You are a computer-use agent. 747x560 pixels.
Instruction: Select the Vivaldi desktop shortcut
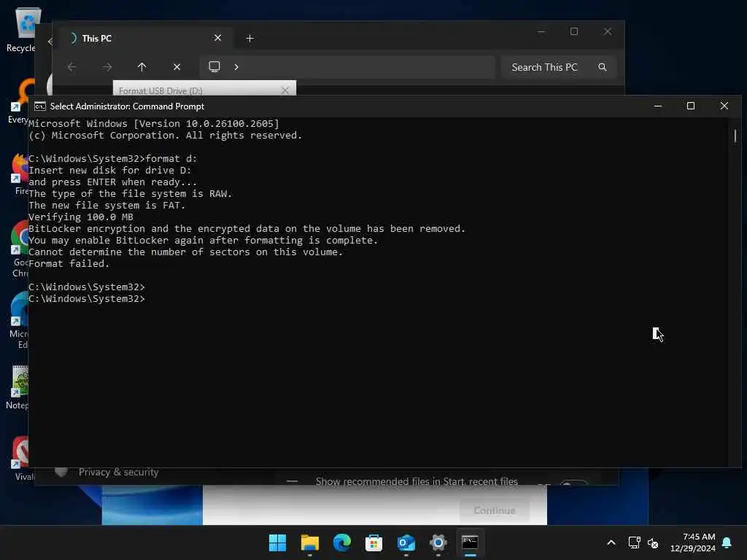coord(21,458)
